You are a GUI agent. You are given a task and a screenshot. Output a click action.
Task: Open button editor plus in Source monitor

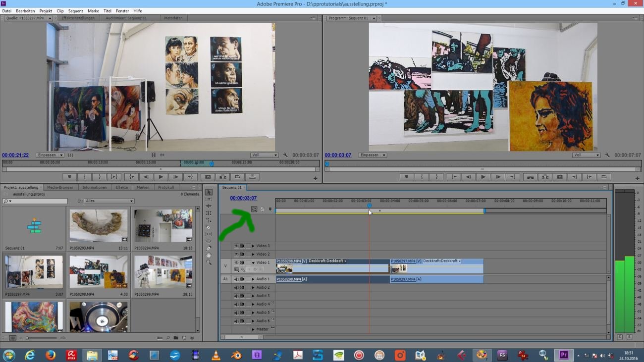316,178
